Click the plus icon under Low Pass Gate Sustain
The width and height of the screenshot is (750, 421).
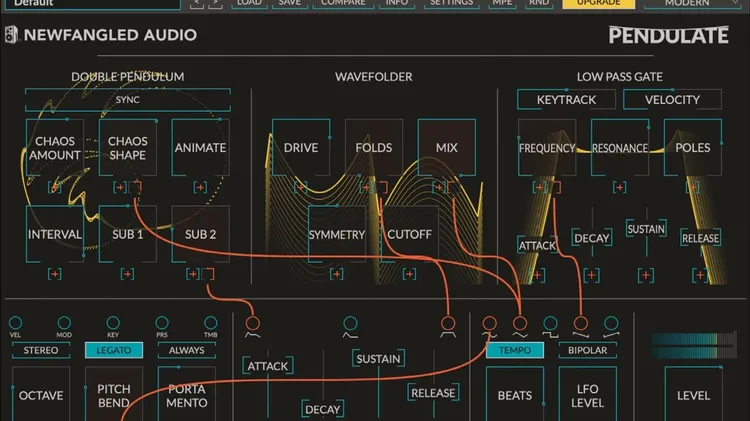pyautogui.click(x=646, y=275)
